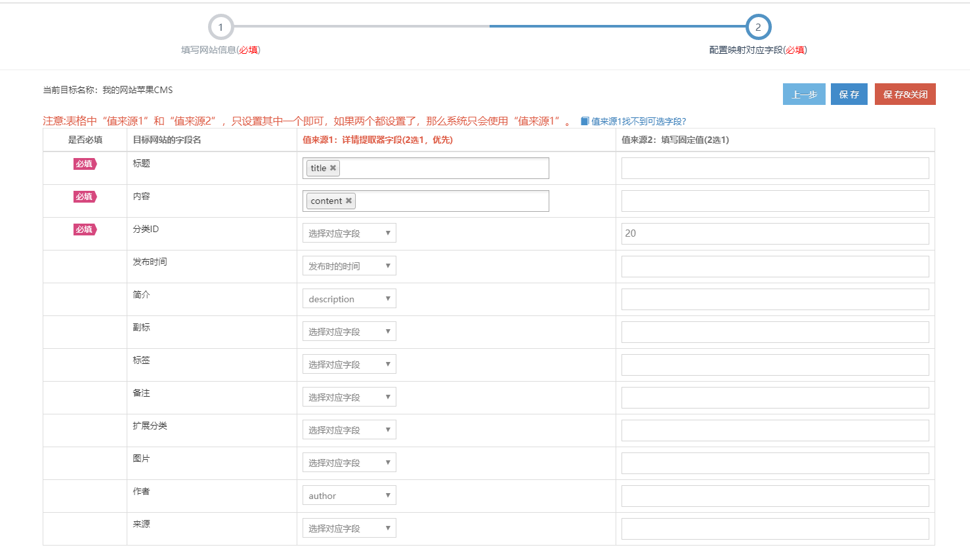Click the 分类ID fixed value field containing 20
This screenshot has width=970, height=560.
coord(774,233)
